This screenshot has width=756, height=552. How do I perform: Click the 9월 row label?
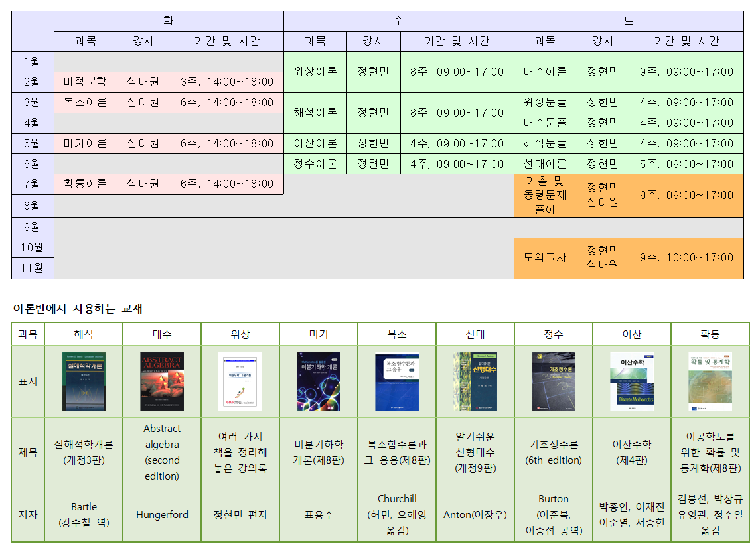33,227
